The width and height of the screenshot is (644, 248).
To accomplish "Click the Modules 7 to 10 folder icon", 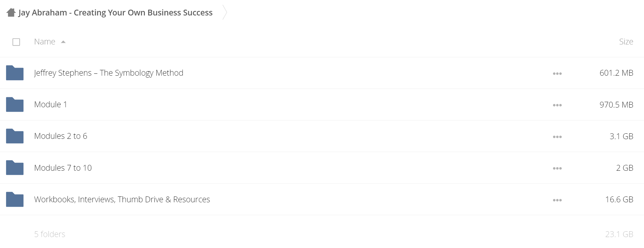I will pyautogui.click(x=15, y=167).
